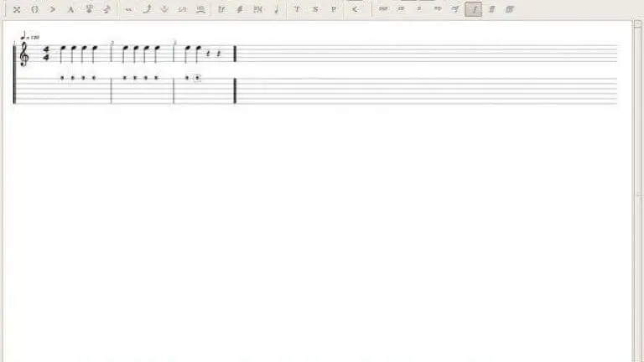644x362 pixels.
Task: Toggle the dead note (X) effect
Action: 17,9
